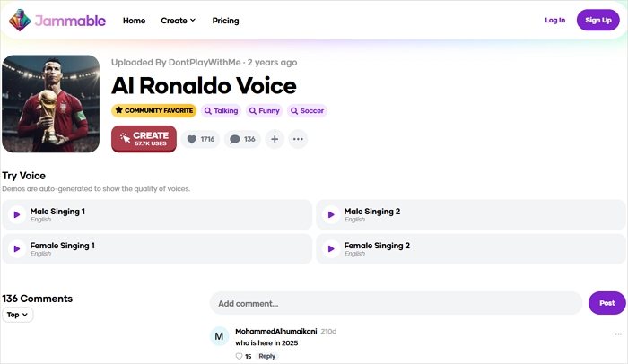628x364 pixels.
Task: Click the Log In link
Action: click(554, 20)
